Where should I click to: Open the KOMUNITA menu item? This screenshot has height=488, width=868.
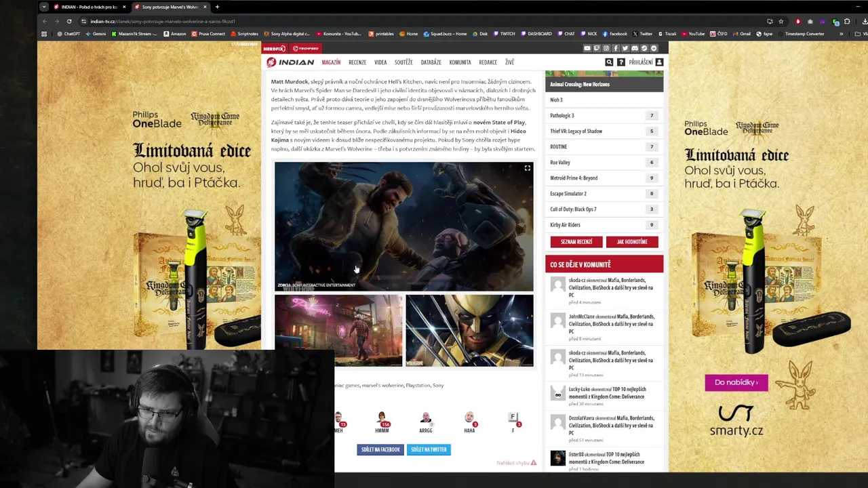[460, 62]
